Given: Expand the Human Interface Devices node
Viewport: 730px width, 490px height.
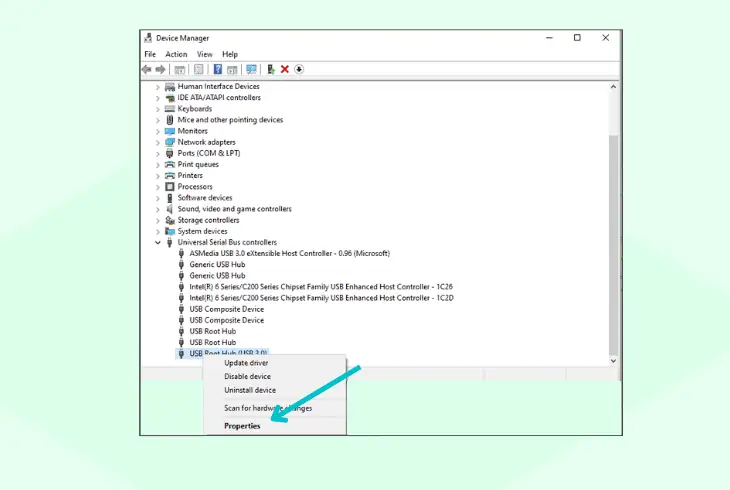Looking at the screenshot, I should tap(157, 87).
